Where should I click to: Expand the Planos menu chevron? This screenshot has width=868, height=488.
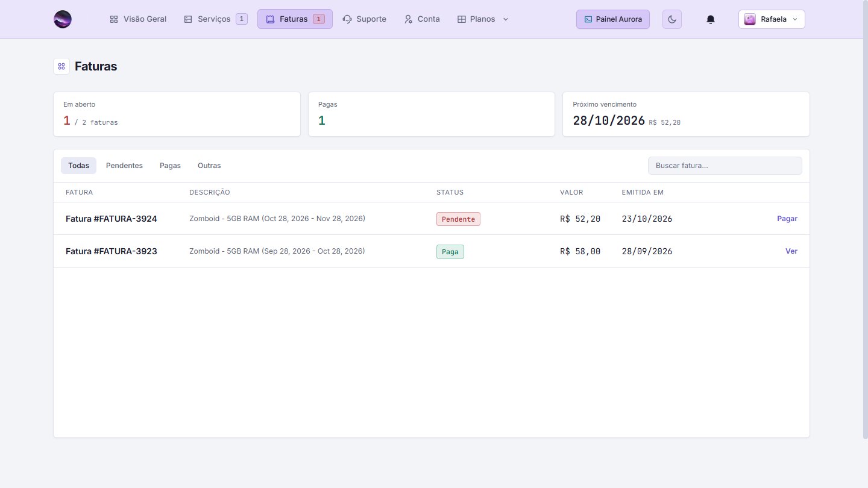tap(506, 19)
